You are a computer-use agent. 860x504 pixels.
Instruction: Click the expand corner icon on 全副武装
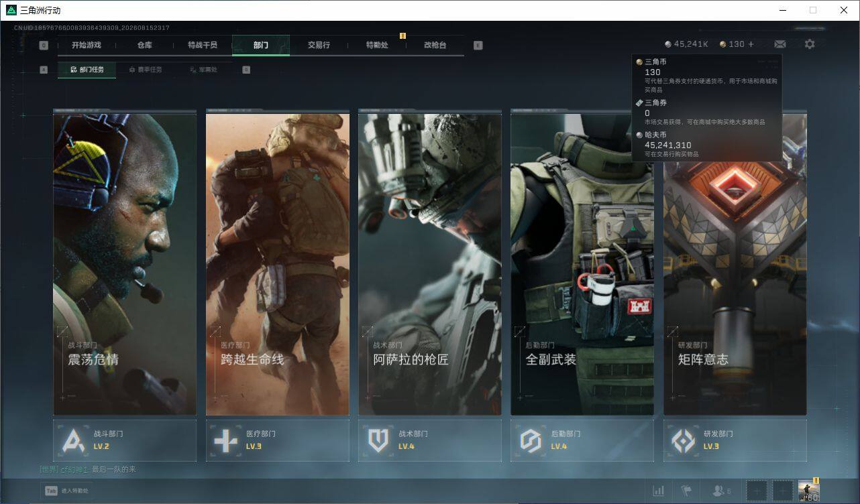[x=519, y=331]
